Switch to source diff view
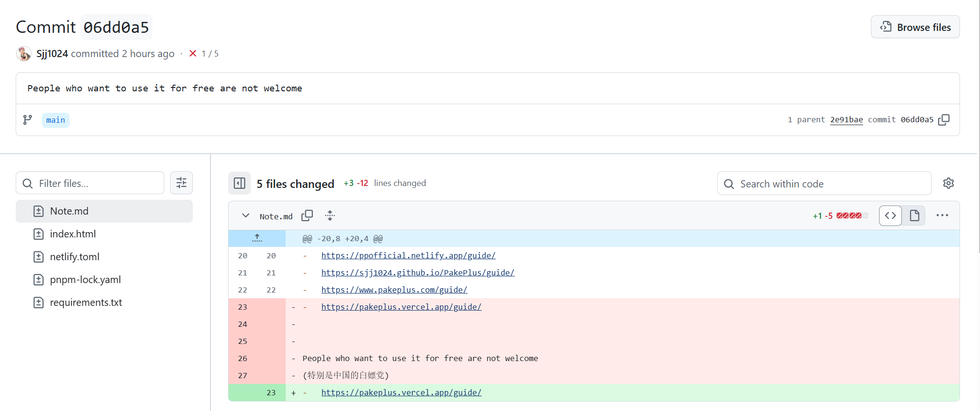This screenshot has width=980, height=411. (890, 216)
